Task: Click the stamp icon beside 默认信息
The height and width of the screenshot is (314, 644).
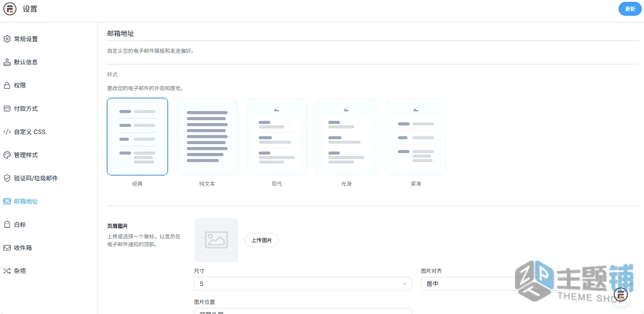Action: coord(7,62)
